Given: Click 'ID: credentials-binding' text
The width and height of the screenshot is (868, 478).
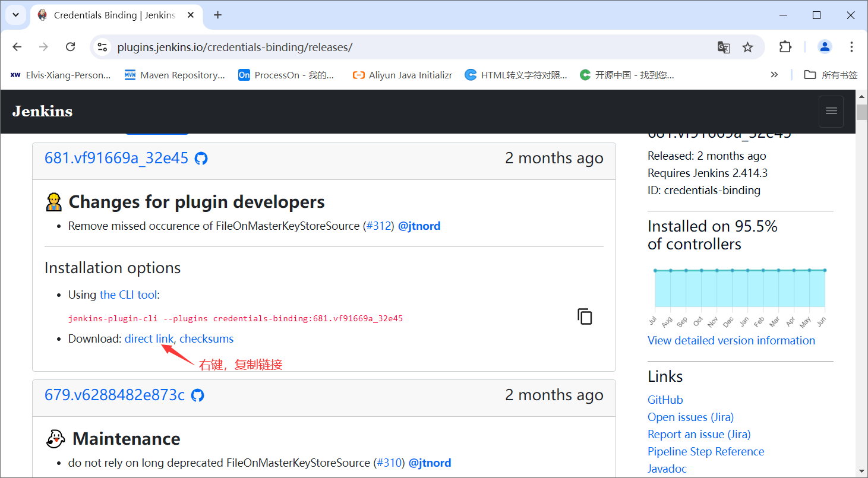Looking at the screenshot, I should pos(704,191).
